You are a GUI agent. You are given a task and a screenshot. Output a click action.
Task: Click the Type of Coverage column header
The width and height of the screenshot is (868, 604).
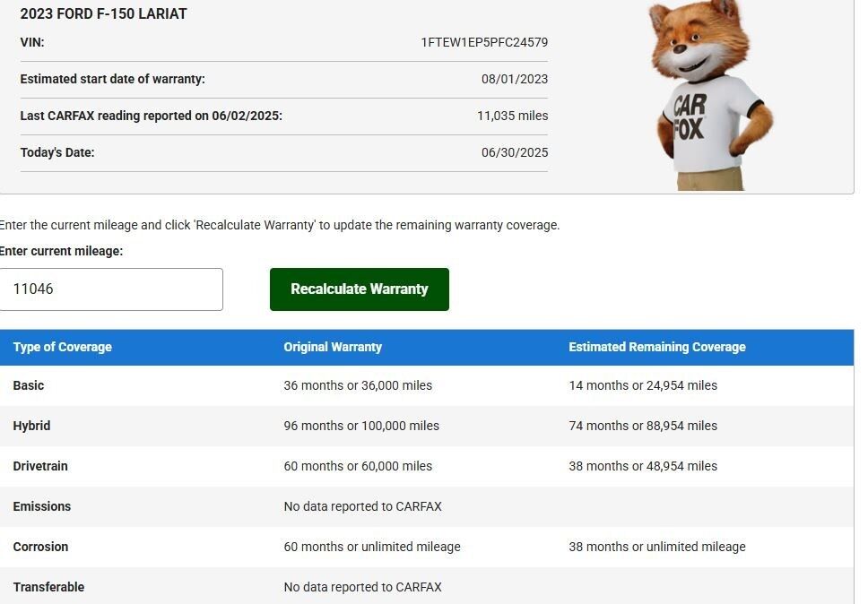[x=63, y=347]
